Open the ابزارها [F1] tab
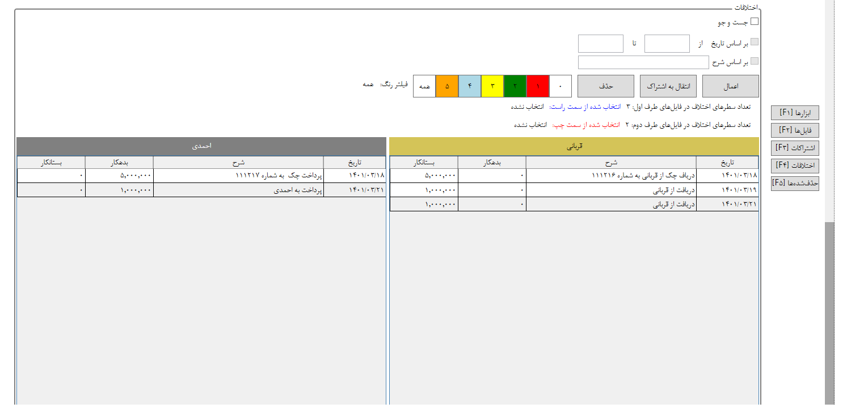The height and width of the screenshot is (408, 868). click(x=794, y=113)
